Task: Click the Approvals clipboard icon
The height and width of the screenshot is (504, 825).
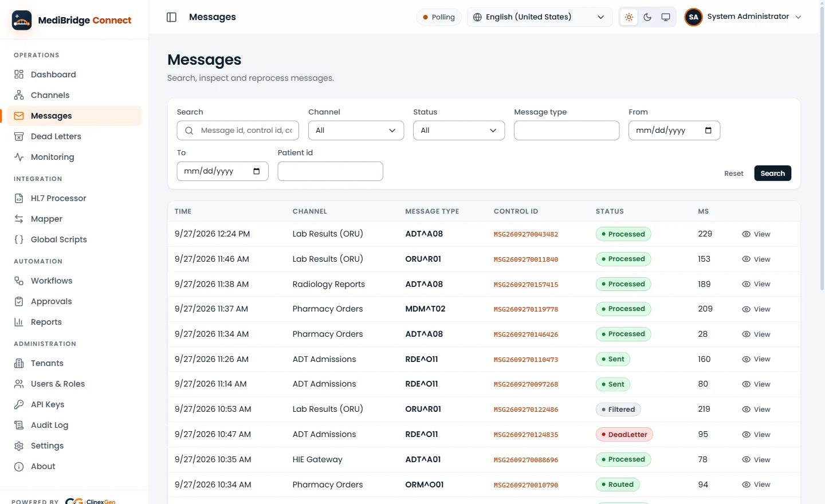Action: click(x=19, y=301)
